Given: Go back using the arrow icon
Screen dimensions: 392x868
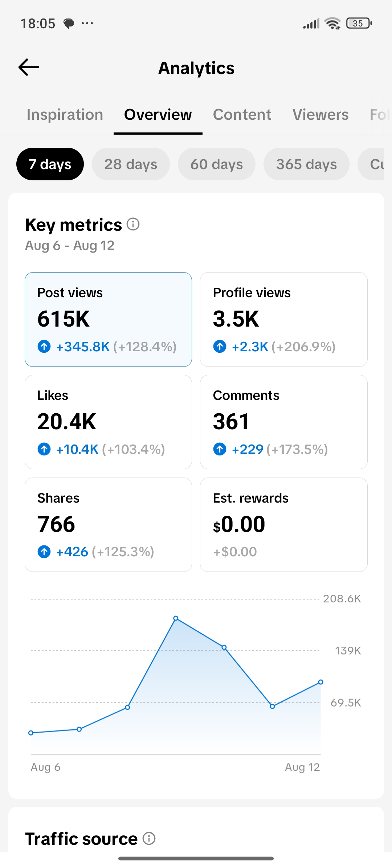Looking at the screenshot, I should [29, 67].
